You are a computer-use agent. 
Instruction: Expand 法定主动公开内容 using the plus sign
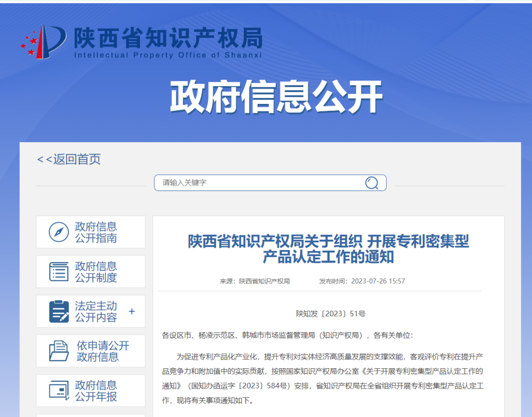[x=132, y=311]
